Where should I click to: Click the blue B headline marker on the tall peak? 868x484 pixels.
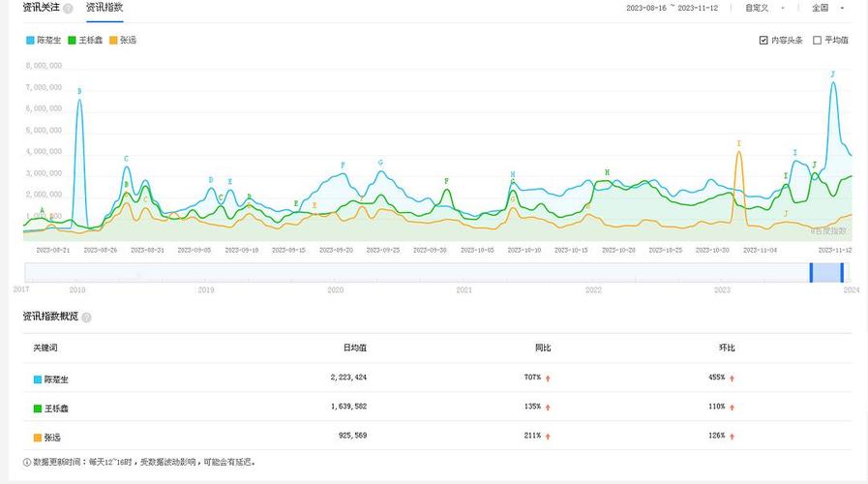79,91
